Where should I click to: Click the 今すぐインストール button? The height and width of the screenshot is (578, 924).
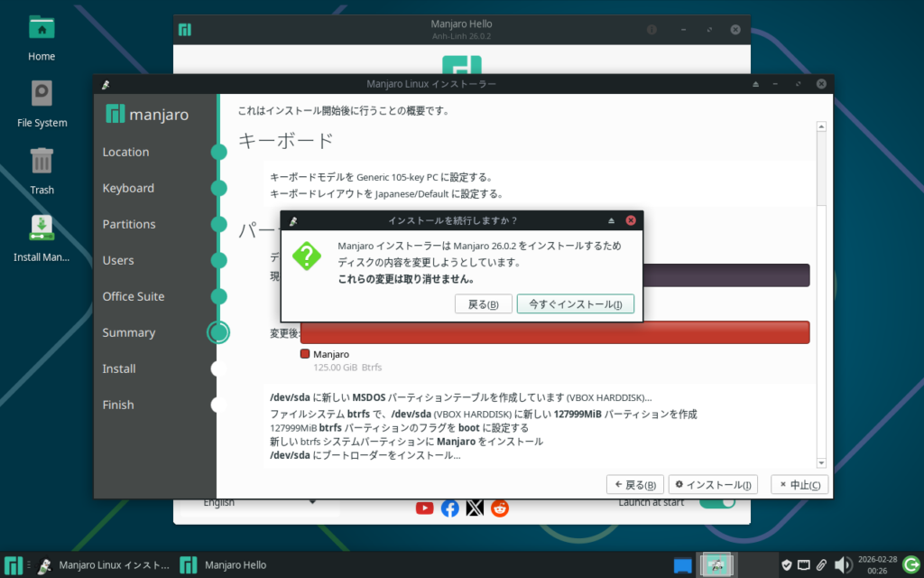click(575, 304)
